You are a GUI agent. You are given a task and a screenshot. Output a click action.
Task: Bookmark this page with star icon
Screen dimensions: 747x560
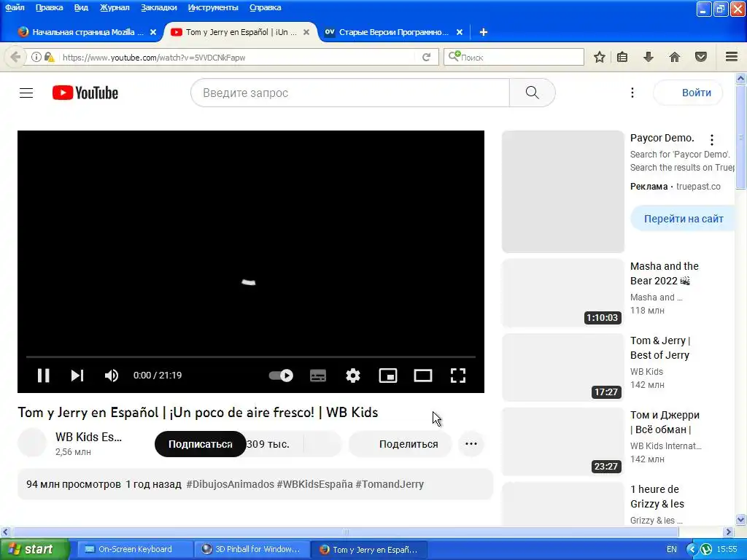click(x=600, y=57)
